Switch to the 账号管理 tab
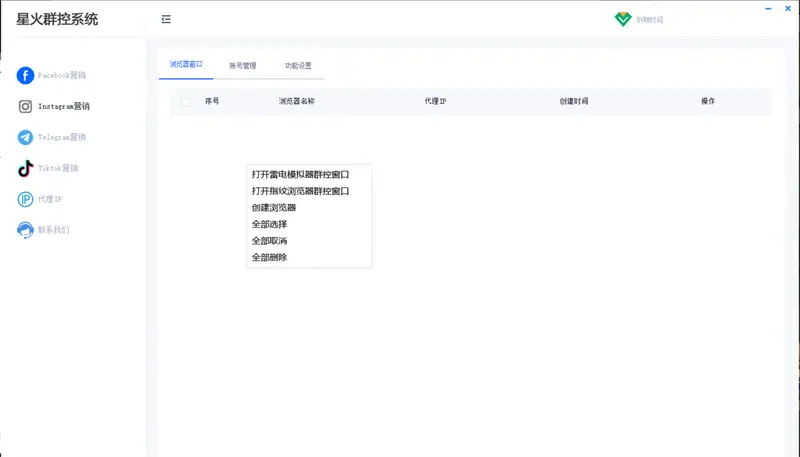The image size is (800, 457). point(243,65)
